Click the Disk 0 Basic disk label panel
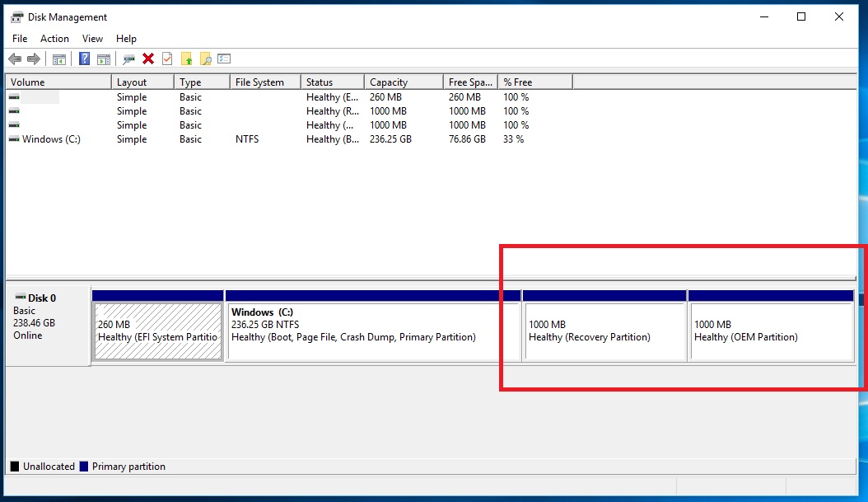Screen dimensions: 868x502 click(48, 326)
